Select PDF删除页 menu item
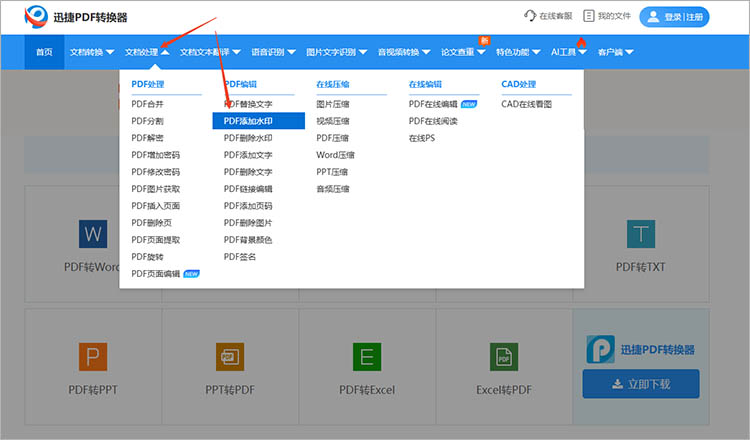 151,223
